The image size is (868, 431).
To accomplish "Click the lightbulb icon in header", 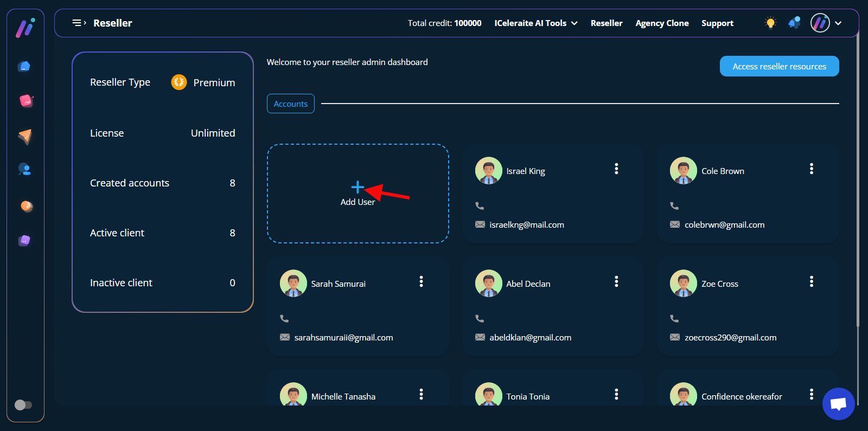I will click(770, 23).
